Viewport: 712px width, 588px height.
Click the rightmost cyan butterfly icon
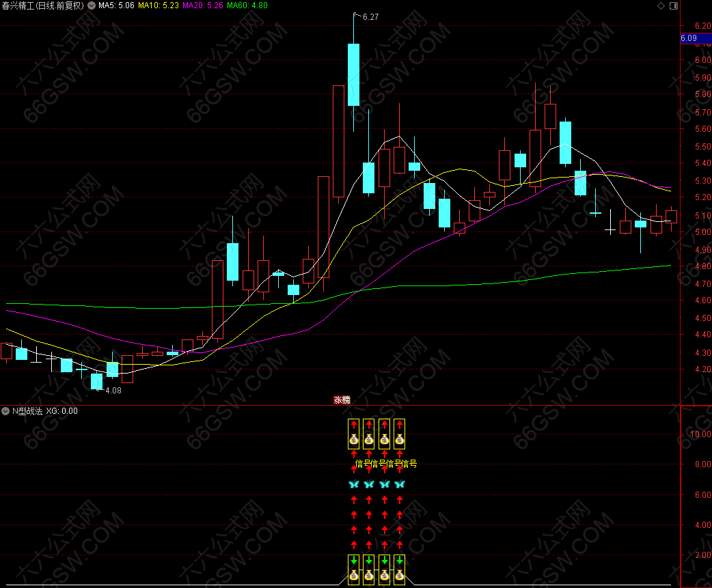pyautogui.click(x=400, y=484)
